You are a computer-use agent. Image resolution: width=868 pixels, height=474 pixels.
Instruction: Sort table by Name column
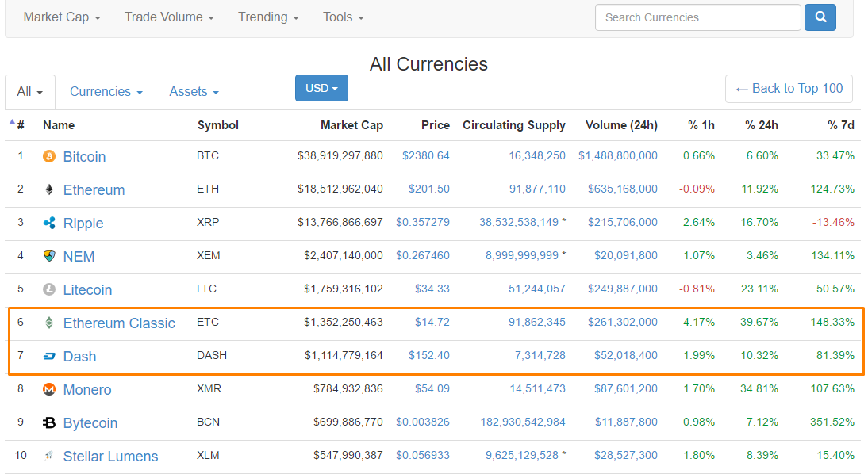coord(59,125)
